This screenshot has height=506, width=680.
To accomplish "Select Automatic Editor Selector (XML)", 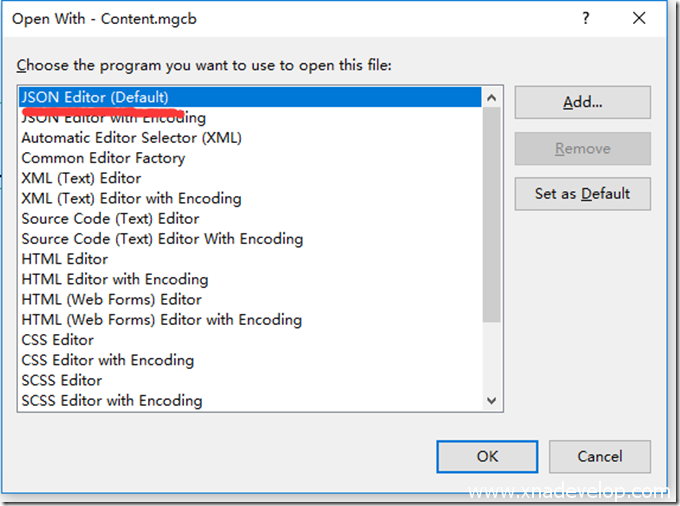I will [131, 137].
